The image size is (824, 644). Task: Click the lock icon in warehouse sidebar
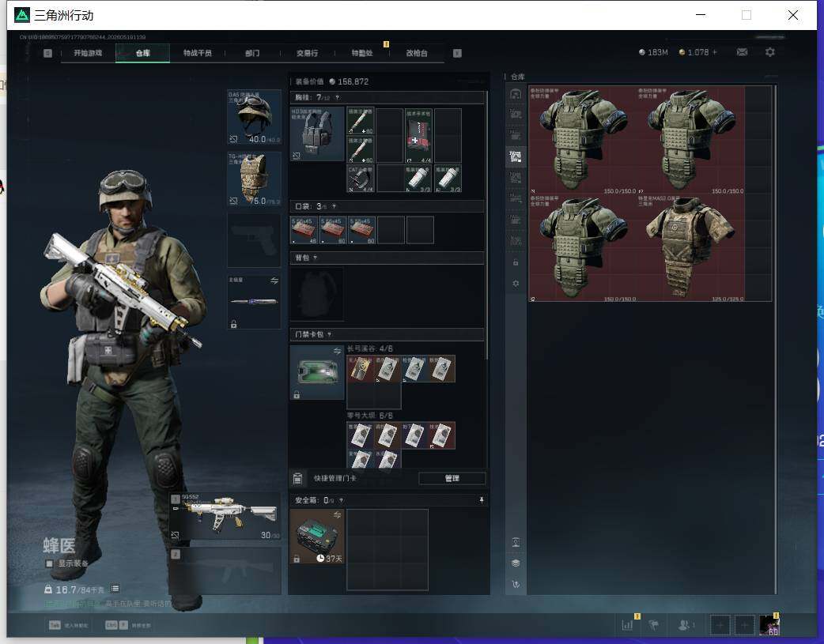point(516,262)
